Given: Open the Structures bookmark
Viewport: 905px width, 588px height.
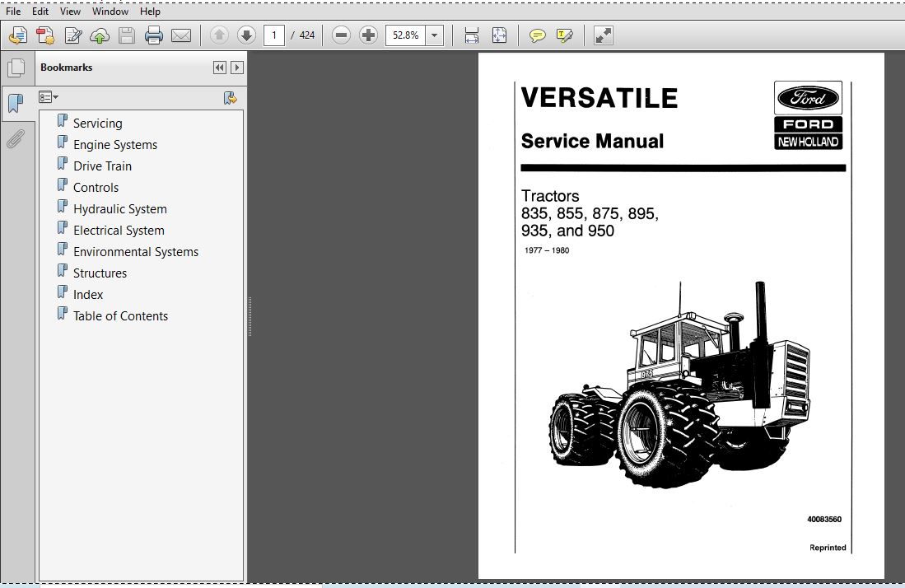Looking at the screenshot, I should point(100,273).
